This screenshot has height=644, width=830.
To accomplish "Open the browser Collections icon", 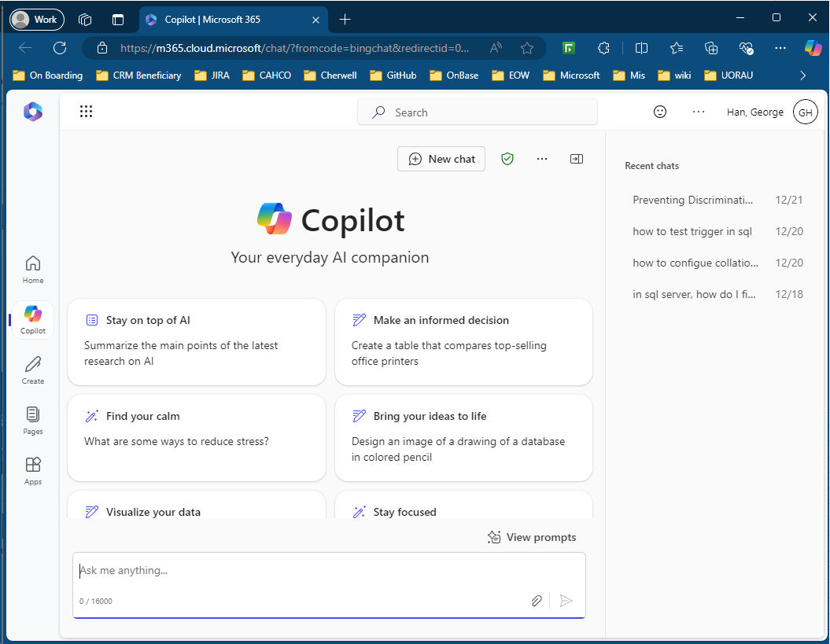I will click(711, 48).
